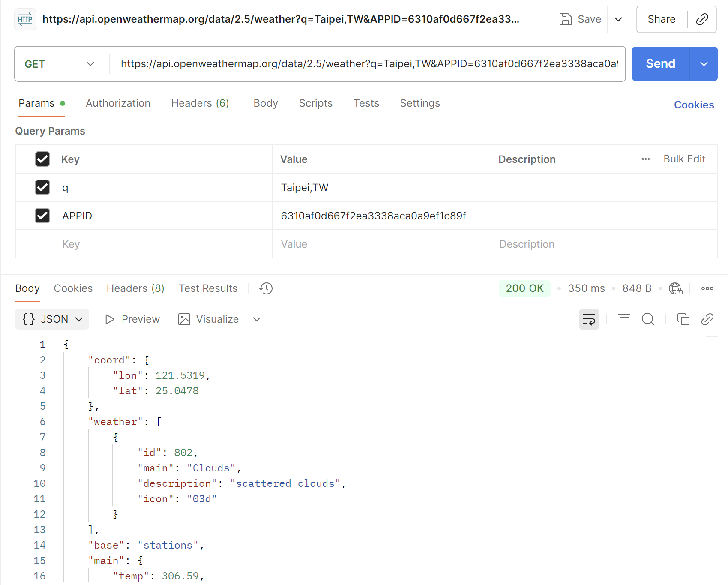Open the Cookies link
The image size is (728, 585).
pos(694,105)
